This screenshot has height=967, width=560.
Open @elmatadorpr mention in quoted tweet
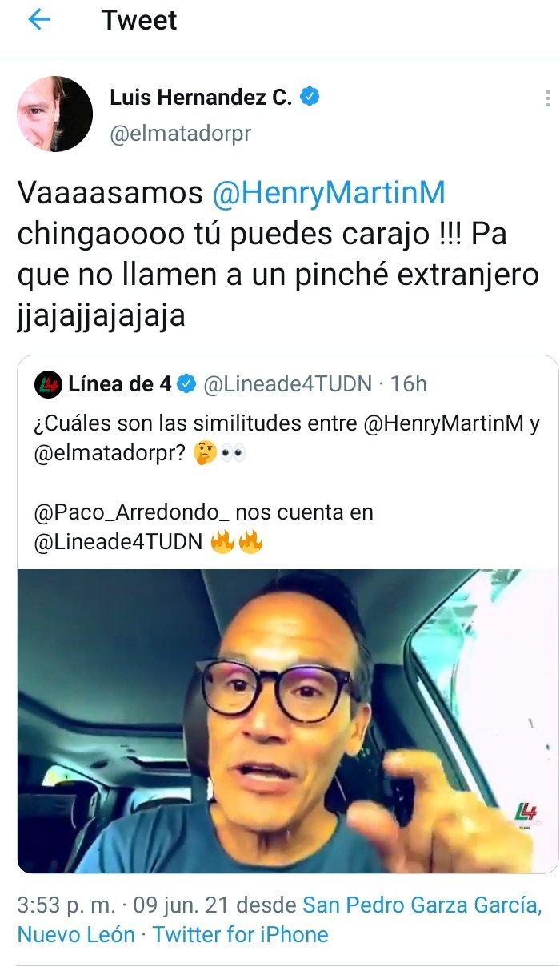point(109,453)
